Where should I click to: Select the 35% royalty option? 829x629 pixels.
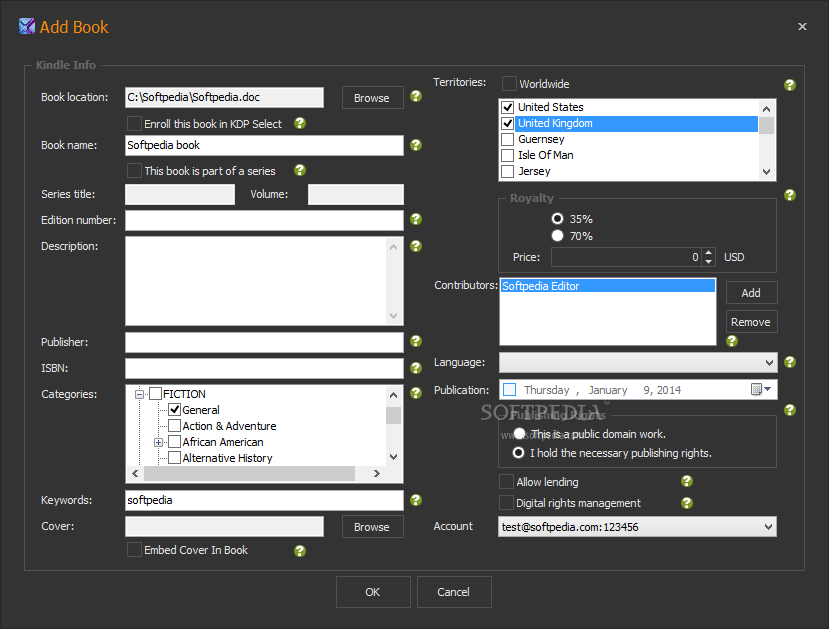point(557,218)
